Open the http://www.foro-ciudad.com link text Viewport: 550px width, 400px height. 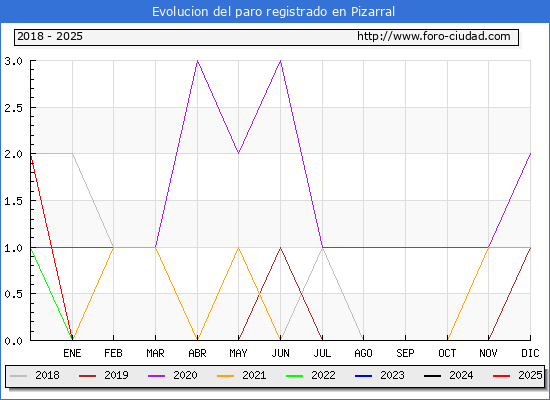[x=434, y=36]
